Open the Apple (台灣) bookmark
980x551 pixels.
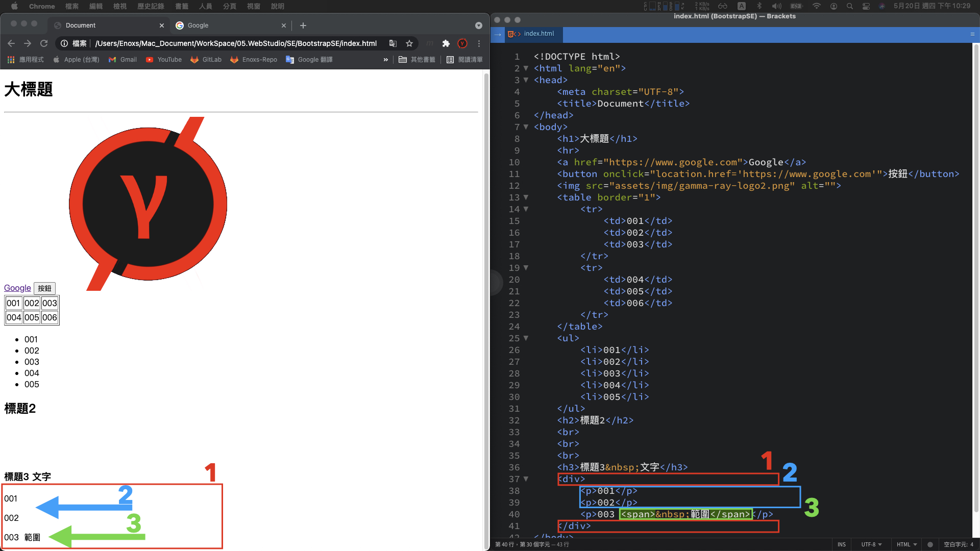tap(76, 60)
